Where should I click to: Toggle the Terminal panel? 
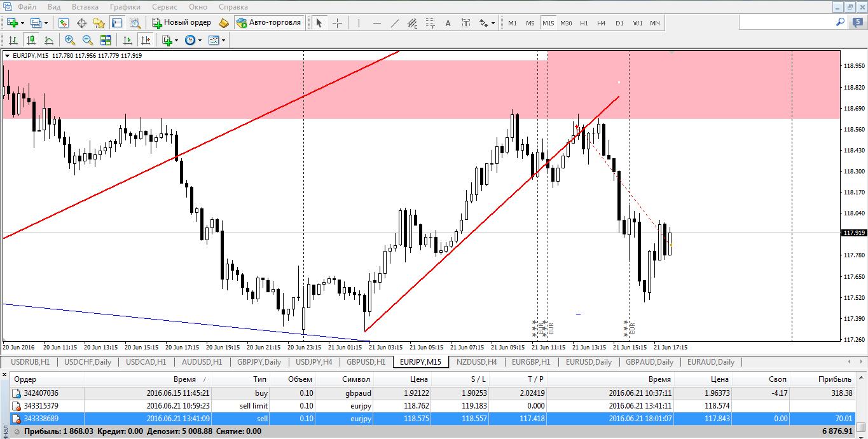[x=117, y=23]
